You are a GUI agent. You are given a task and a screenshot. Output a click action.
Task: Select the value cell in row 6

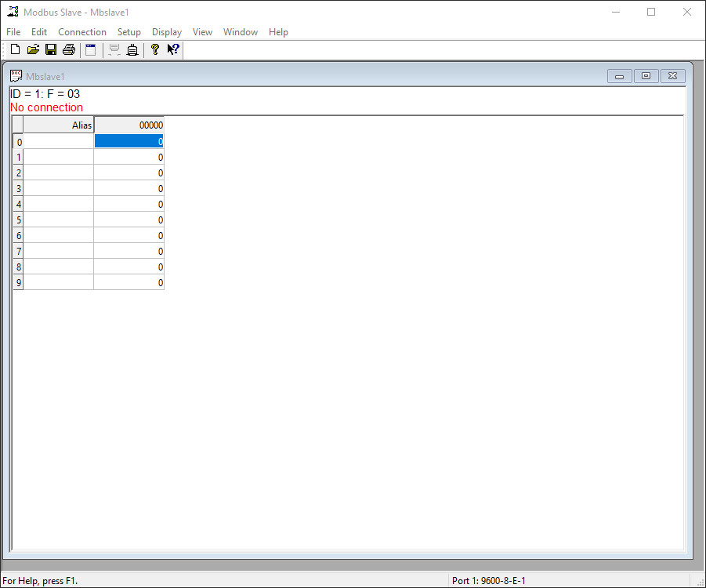click(129, 235)
